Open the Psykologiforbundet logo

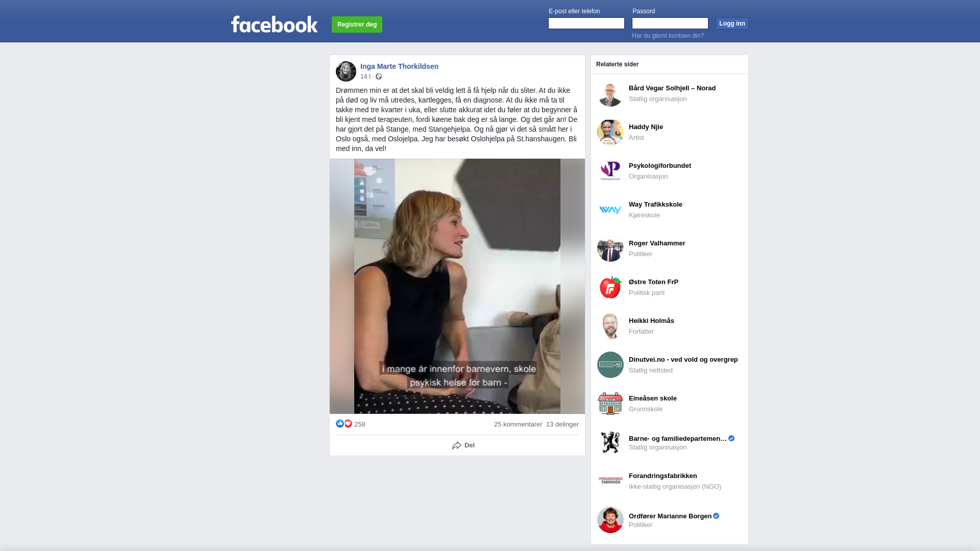[610, 171]
